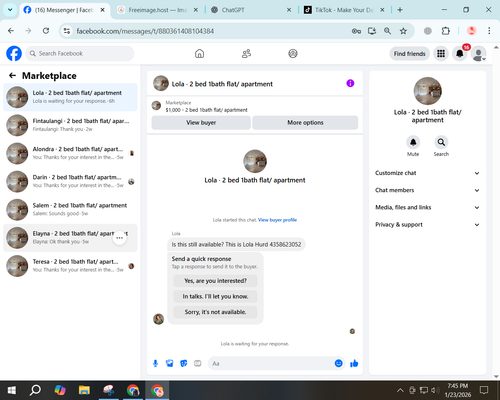
Task: Open password manager key icon
Action: coord(356,31)
